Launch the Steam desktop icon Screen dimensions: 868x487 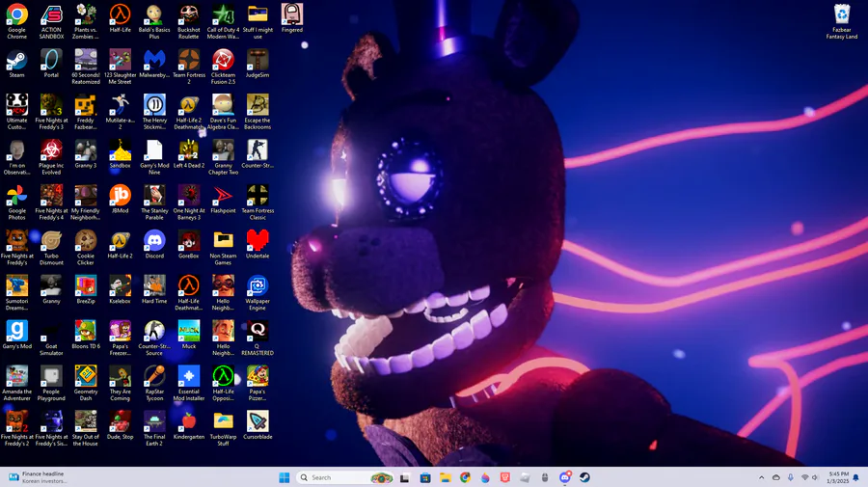tap(16, 61)
